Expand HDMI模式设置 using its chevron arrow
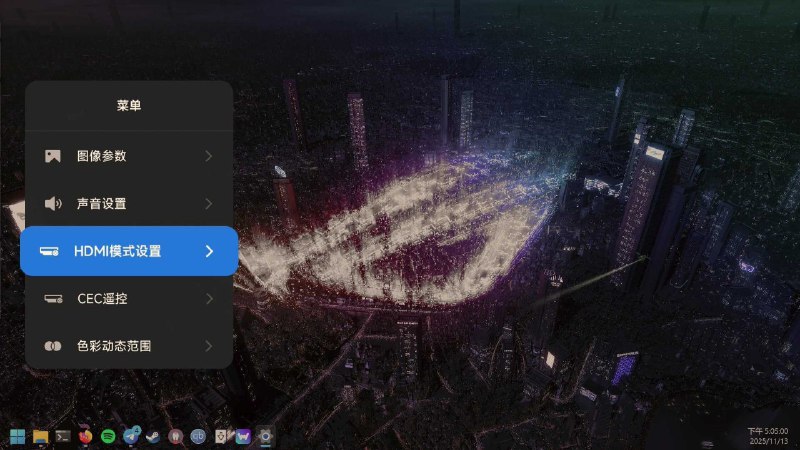The height and width of the screenshot is (450, 800). pos(209,251)
